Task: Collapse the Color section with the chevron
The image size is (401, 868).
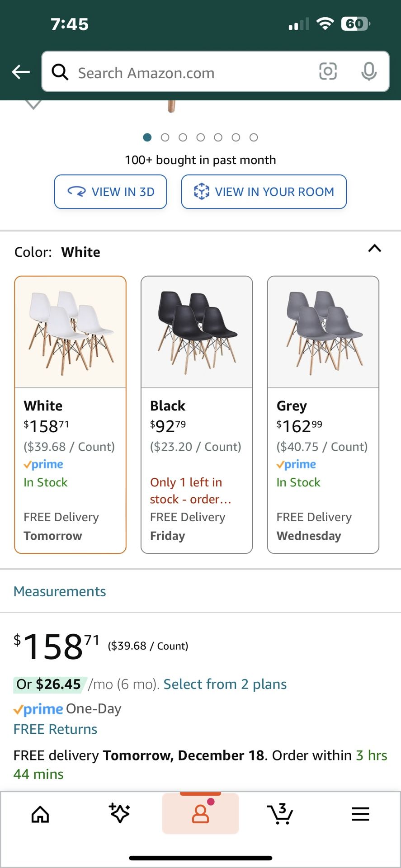Action: click(374, 248)
